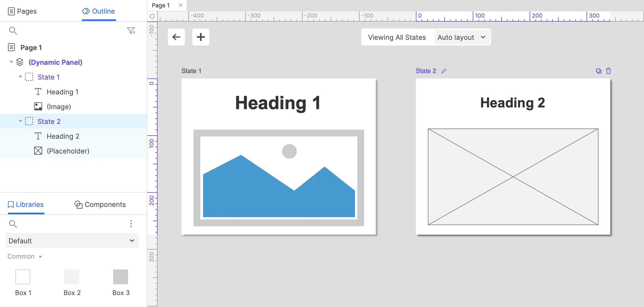Click the back arrow button on canvas
Image resolution: width=644 pixels, height=307 pixels.
click(x=176, y=37)
